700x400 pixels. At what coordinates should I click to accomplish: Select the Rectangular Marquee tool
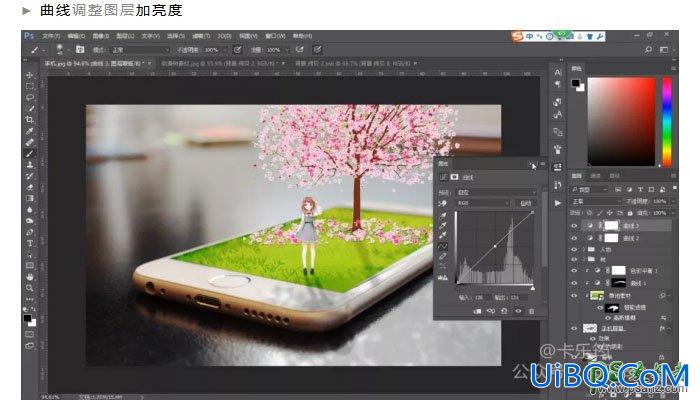(30, 86)
